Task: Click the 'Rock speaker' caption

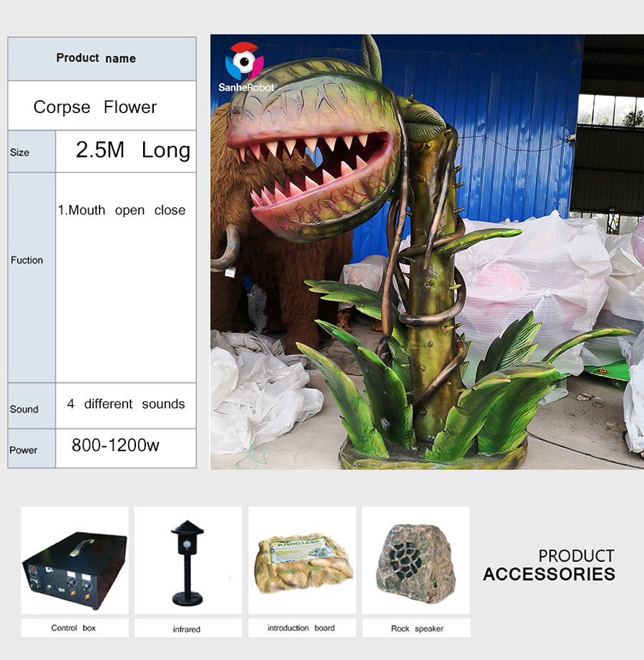Action: point(417,629)
